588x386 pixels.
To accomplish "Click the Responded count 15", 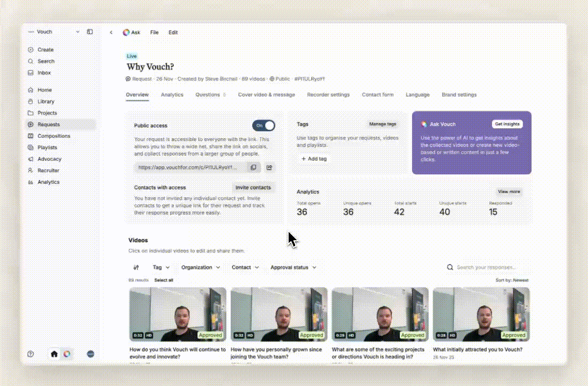I will click(x=493, y=212).
